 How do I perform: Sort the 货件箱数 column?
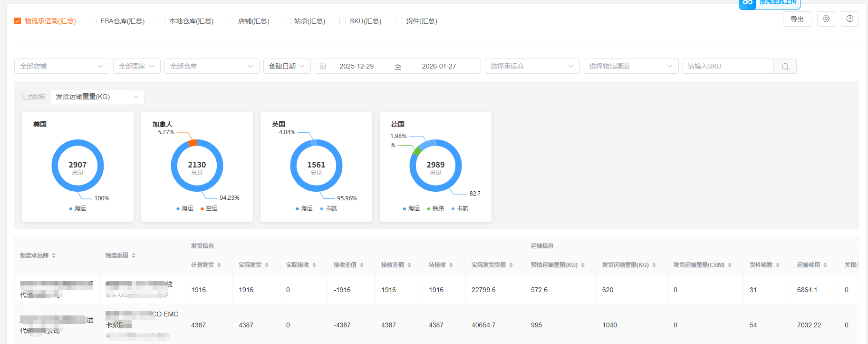(778, 265)
